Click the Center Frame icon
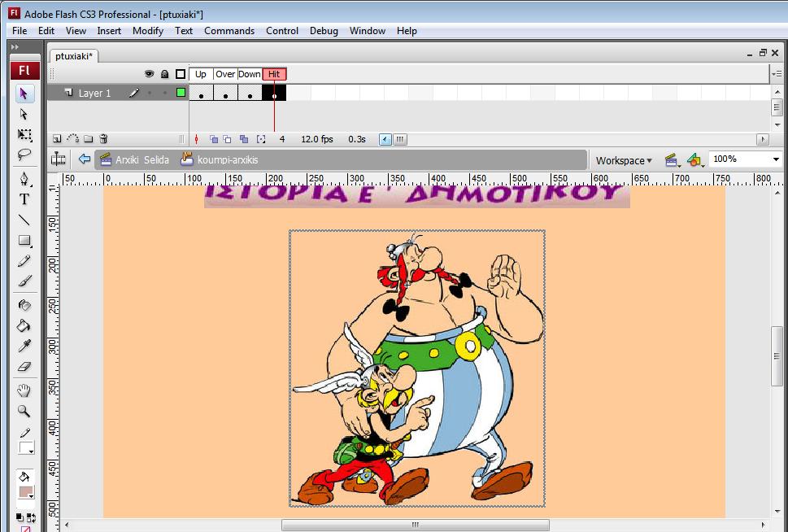788x532 pixels. 197,139
